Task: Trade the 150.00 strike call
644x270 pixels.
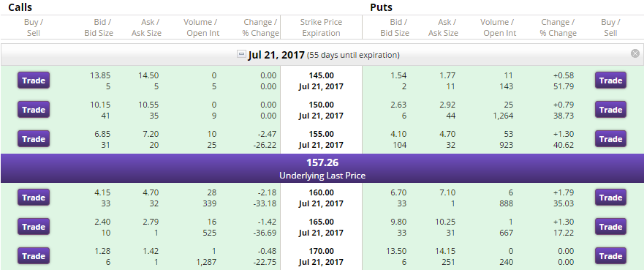Action: [x=34, y=110]
